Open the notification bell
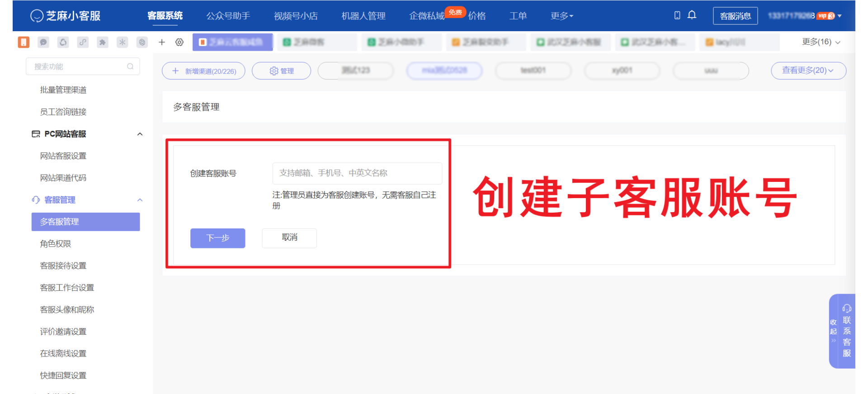Viewport: 868px width, 394px height. (x=692, y=15)
